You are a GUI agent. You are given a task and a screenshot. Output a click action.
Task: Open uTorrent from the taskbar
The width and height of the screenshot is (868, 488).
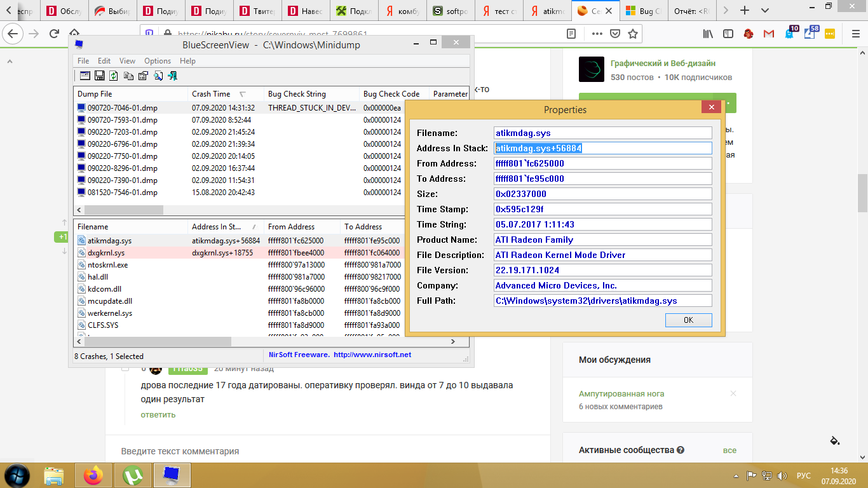click(x=132, y=475)
